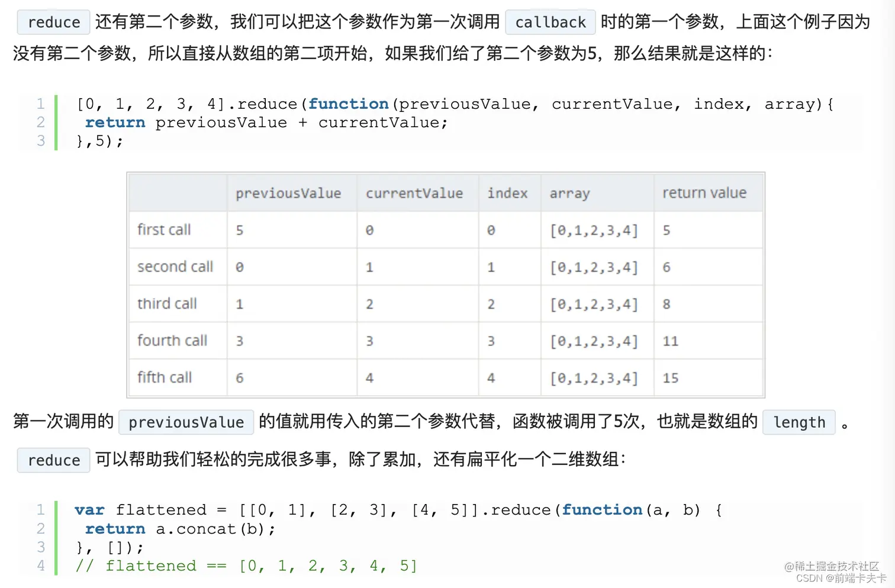Click the currentValue cell "2" in the third call row

(x=369, y=304)
